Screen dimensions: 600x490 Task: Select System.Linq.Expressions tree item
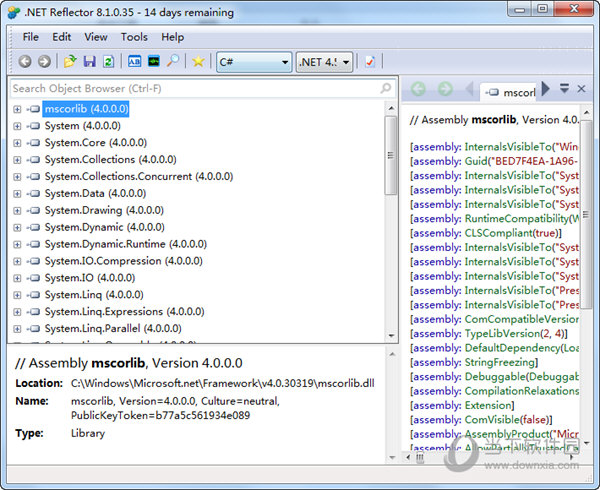coord(124,312)
